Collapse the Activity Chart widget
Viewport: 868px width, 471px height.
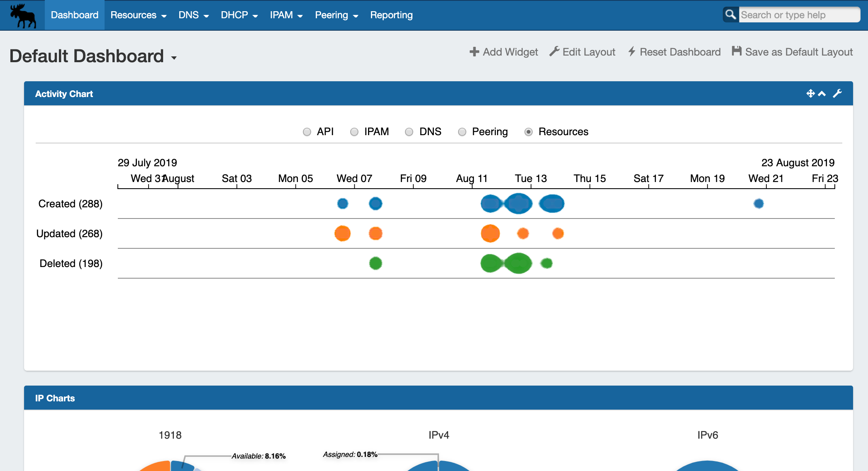pyautogui.click(x=822, y=94)
